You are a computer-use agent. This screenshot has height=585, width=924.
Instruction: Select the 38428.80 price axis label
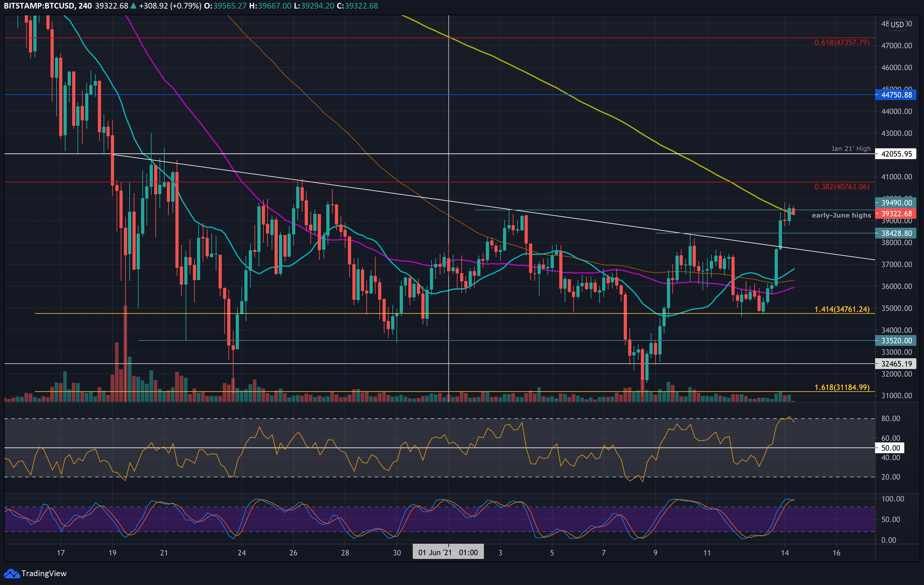(x=896, y=233)
